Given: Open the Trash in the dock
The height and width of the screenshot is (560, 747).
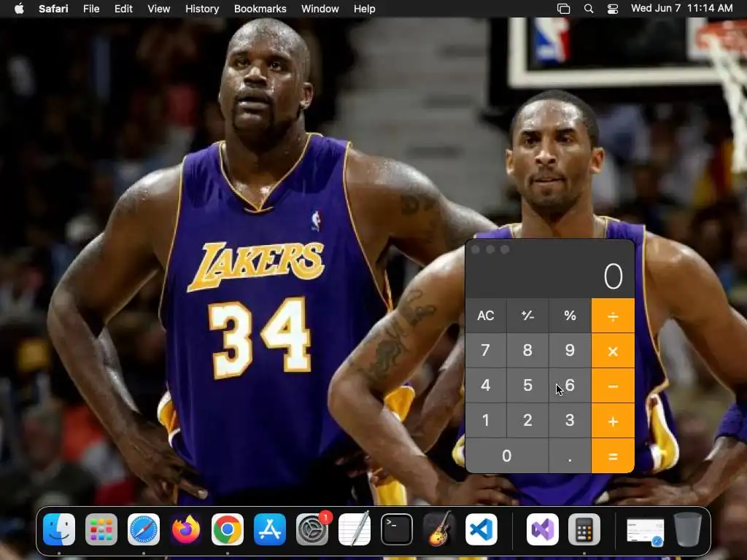Looking at the screenshot, I should 687,529.
